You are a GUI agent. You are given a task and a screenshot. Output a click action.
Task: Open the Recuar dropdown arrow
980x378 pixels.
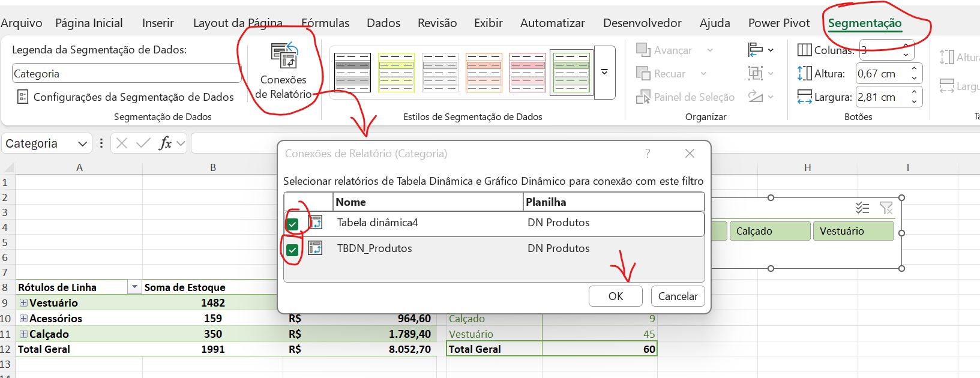pyautogui.click(x=703, y=74)
